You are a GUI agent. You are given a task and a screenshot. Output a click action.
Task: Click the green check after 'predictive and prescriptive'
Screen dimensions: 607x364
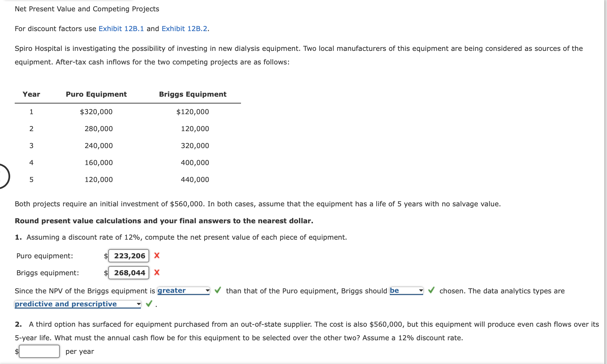[148, 304]
